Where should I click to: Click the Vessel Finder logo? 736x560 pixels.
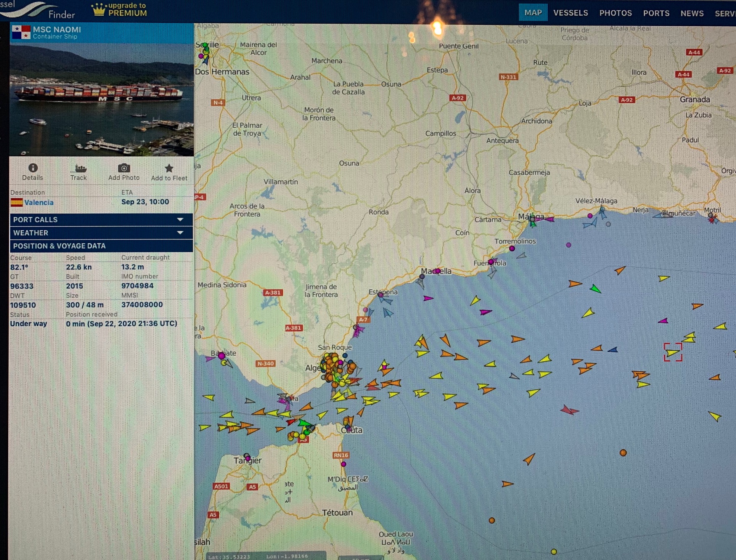(x=38, y=10)
